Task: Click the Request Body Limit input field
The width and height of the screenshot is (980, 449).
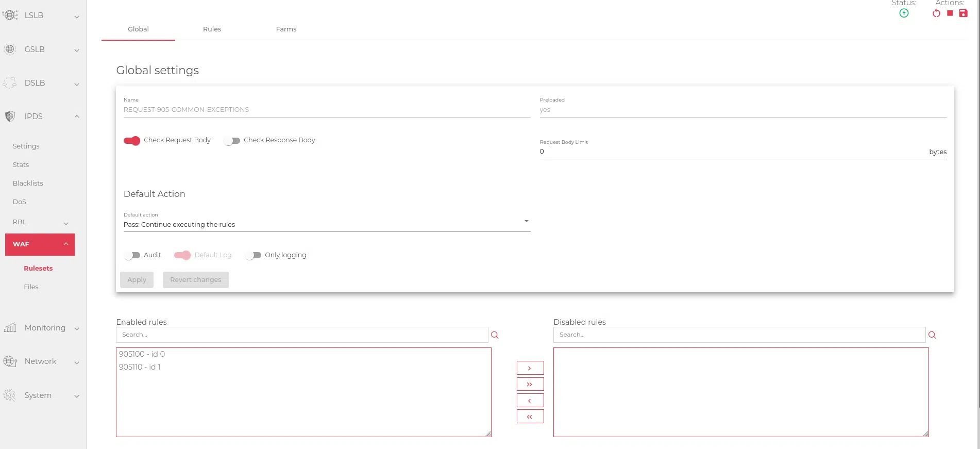Action: 732,152
